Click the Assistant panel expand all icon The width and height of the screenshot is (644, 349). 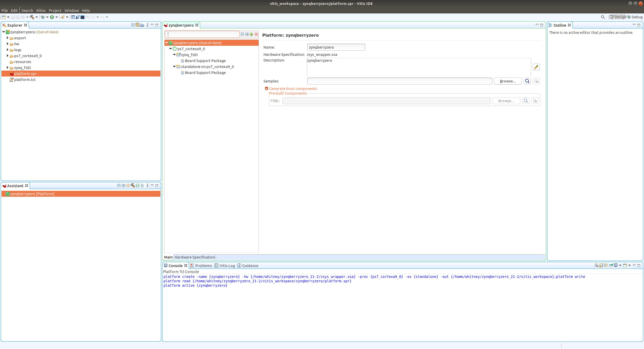(x=124, y=185)
